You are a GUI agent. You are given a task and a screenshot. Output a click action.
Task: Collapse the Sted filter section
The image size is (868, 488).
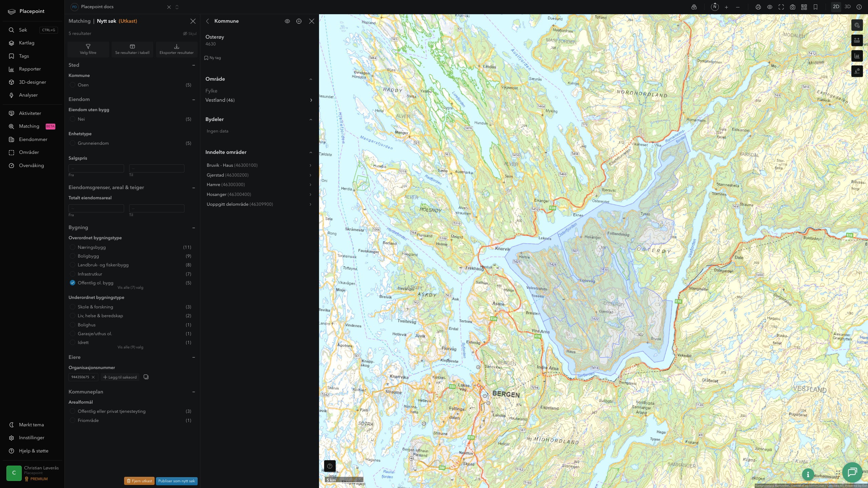[194, 65]
